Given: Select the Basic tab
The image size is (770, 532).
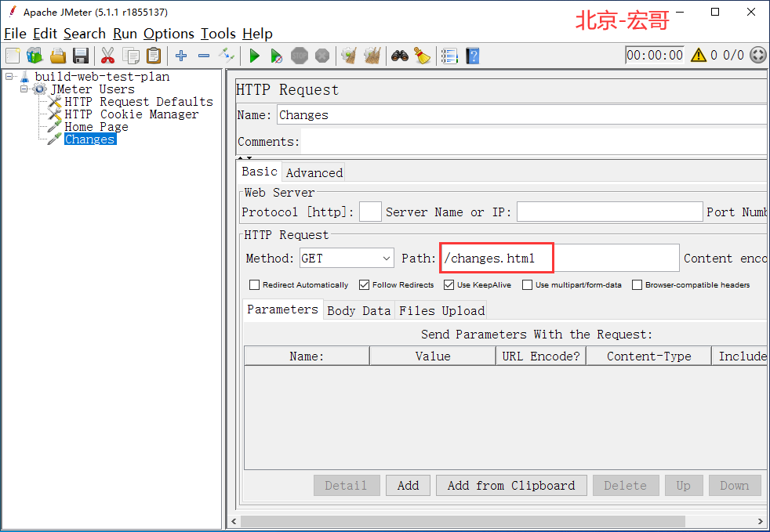Looking at the screenshot, I should click(x=260, y=172).
